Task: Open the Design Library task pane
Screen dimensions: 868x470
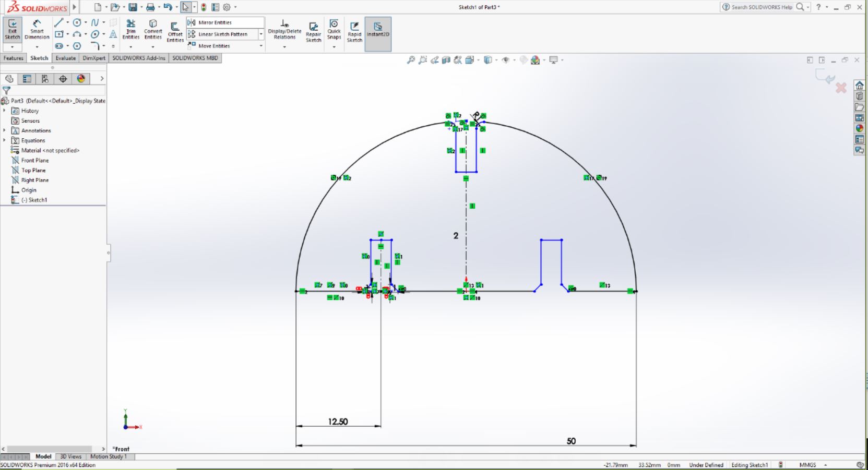Action: (x=859, y=96)
